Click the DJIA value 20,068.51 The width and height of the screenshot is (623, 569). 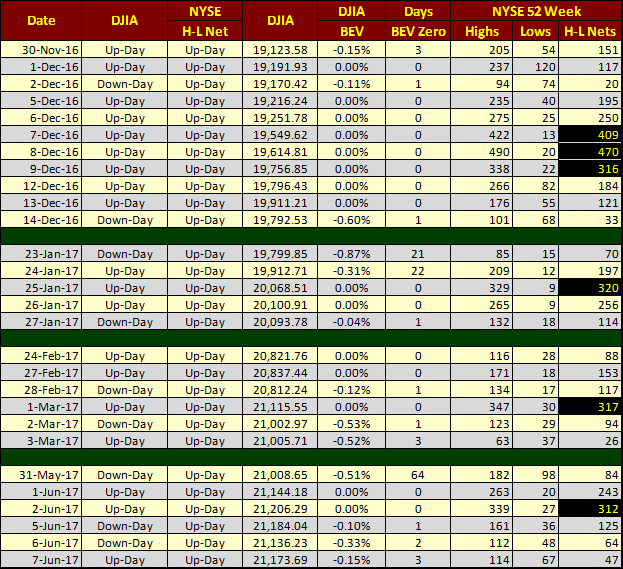[x=280, y=288]
